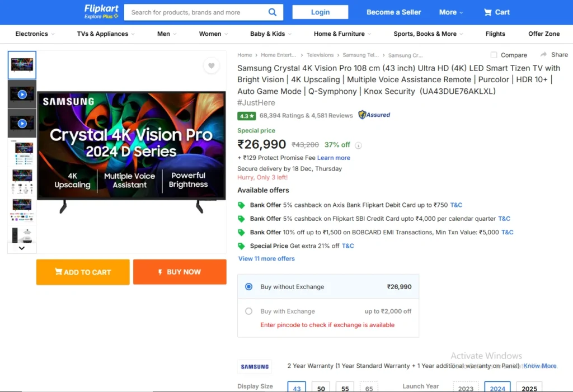
Task: Click the Samsung brand logo
Action: click(255, 367)
